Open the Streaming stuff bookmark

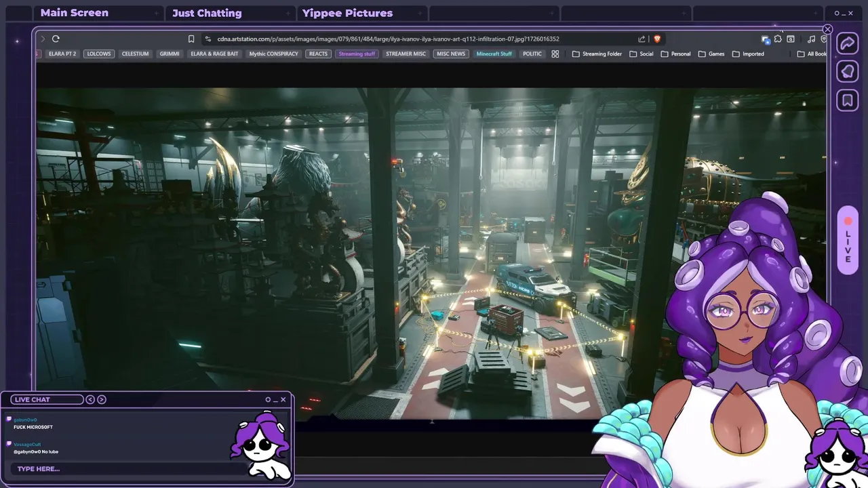coord(357,54)
